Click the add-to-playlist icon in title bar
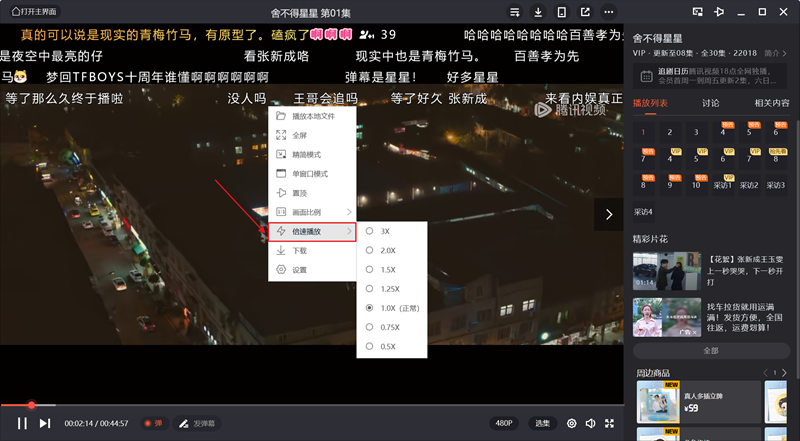The height and width of the screenshot is (441, 800). point(515,12)
